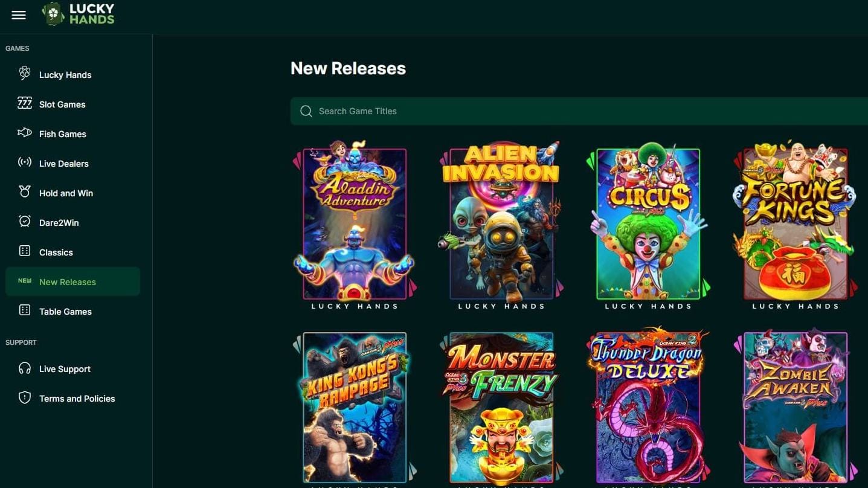Select New Releases in the sidebar
Screen dimensions: 868x488
coord(72,282)
